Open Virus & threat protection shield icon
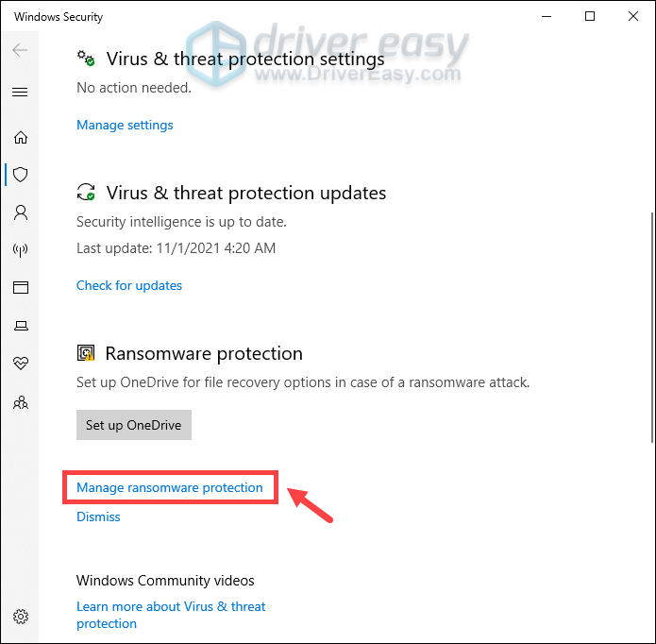Screen dimensions: 656x644 pyautogui.click(x=21, y=175)
